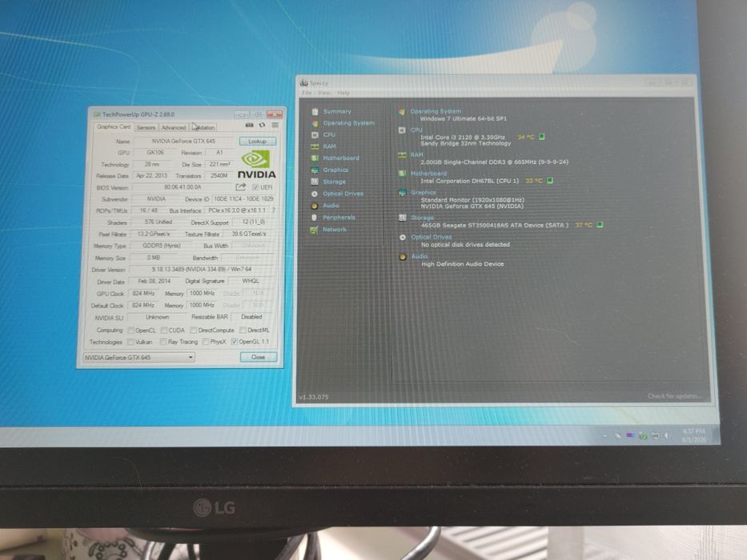This screenshot has width=747, height=560.
Task: Toggle DirectML checkbox
Action: (243, 330)
